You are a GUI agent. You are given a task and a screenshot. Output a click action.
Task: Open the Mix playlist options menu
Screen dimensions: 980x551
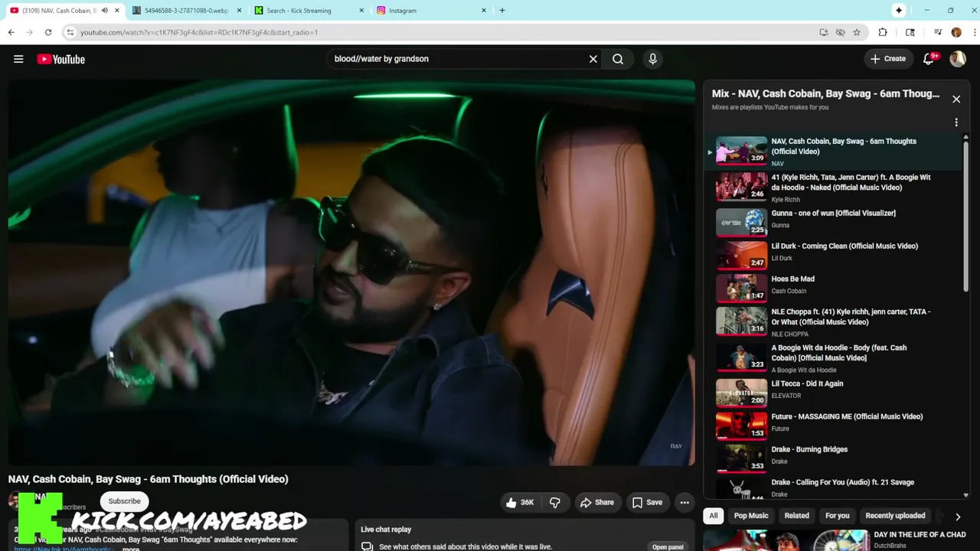point(956,122)
